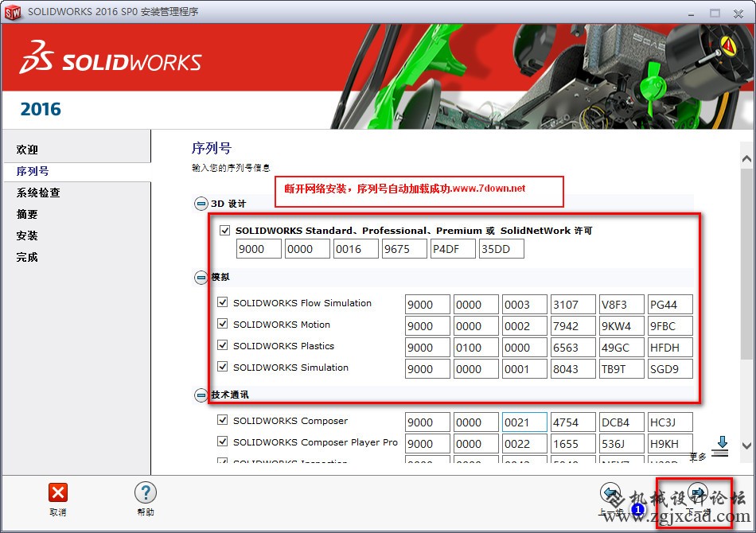Viewport: 756px width, 533px height.
Task: Click the Composer Player Pro field containing 1655
Action: [573, 443]
